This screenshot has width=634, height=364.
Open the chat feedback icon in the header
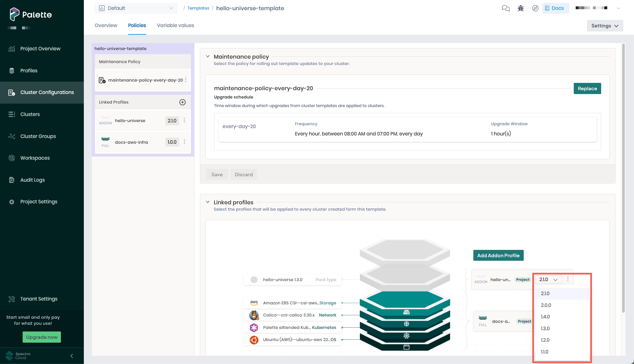506,8
